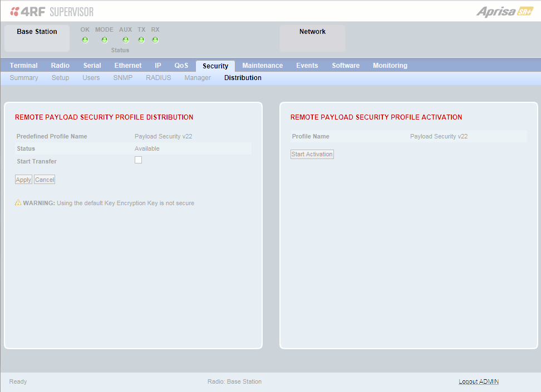
Task: Open the SNMP subtab
Action: click(x=123, y=78)
